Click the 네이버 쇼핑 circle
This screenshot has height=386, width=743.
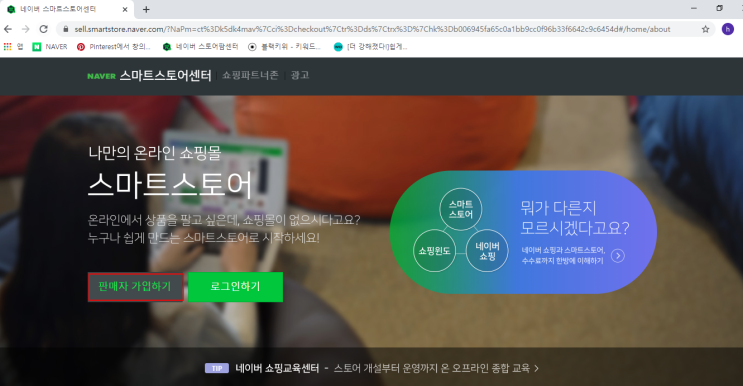[487, 251]
